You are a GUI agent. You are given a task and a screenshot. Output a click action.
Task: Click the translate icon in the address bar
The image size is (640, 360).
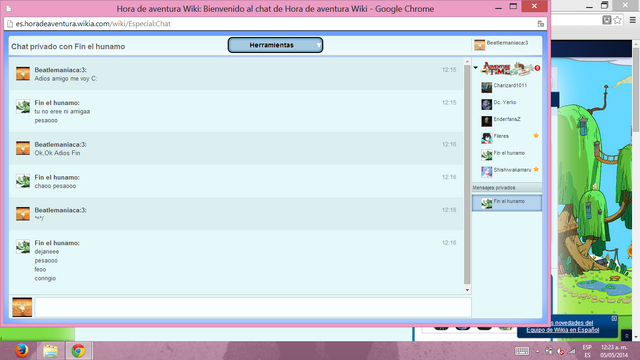[540, 24]
